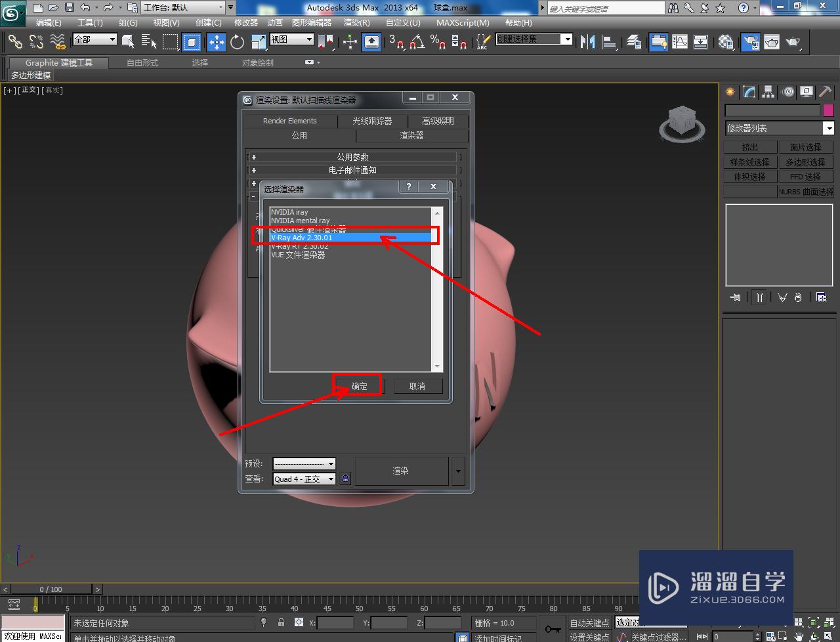Open render mode dropdown arrow beside 渲染
Screen dimensions: 840x642
tap(458, 471)
